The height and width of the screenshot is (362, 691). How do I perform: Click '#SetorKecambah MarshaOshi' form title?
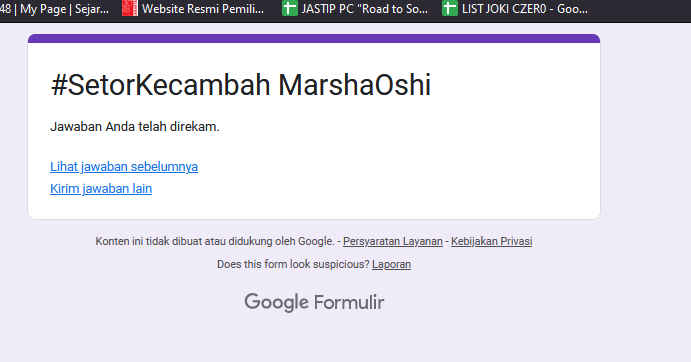[241, 85]
